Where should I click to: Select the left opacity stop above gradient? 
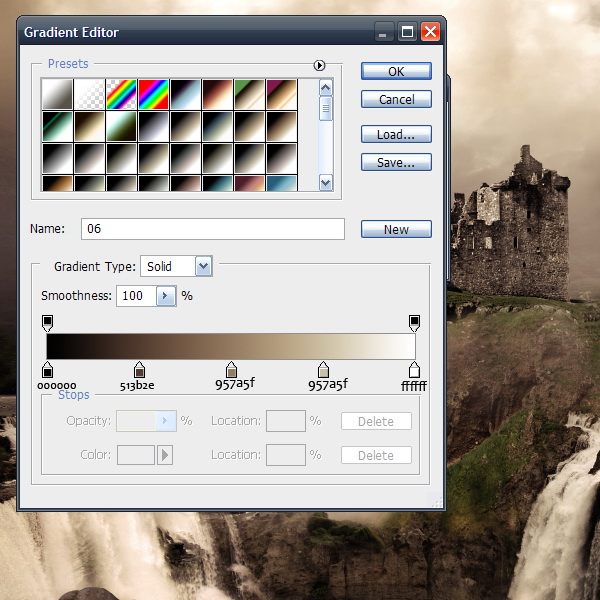click(x=47, y=322)
